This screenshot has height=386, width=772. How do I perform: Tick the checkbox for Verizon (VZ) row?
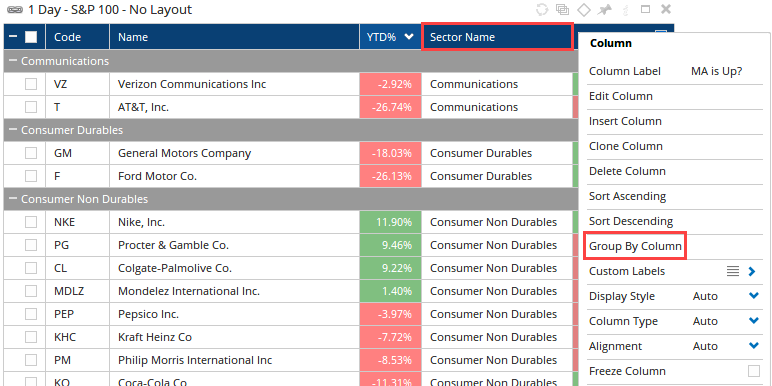point(31,84)
